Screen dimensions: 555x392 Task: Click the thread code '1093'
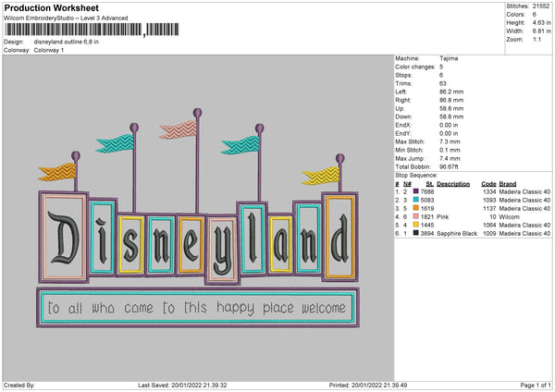click(x=489, y=201)
